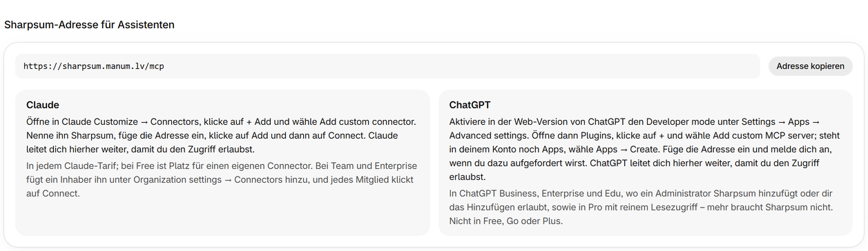Viewport: 868px width, 251px height.
Task: Click the Adresse kopieren button
Action: point(810,66)
